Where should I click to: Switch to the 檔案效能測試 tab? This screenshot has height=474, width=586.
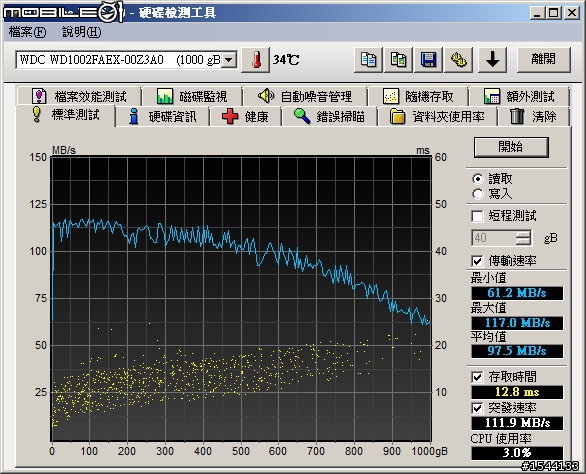(79, 96)
